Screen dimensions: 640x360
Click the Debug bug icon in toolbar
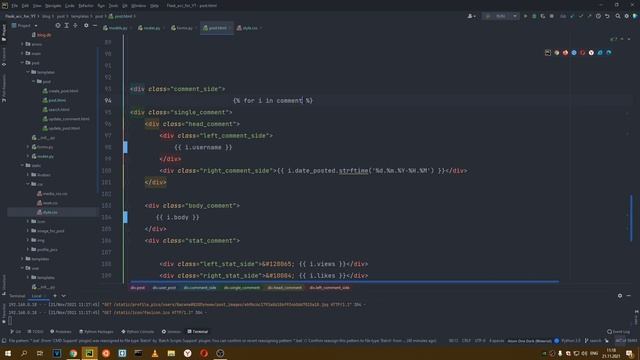pos(534,16)
